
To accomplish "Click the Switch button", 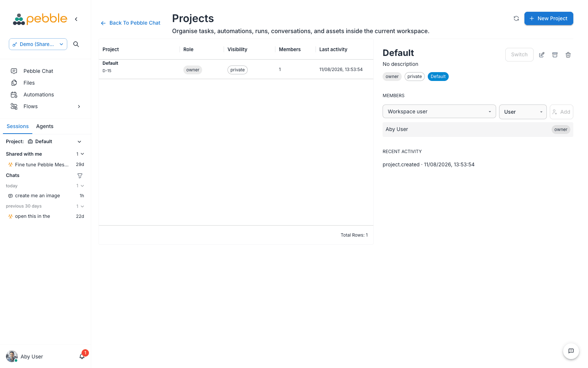I will tap(519, 54).
